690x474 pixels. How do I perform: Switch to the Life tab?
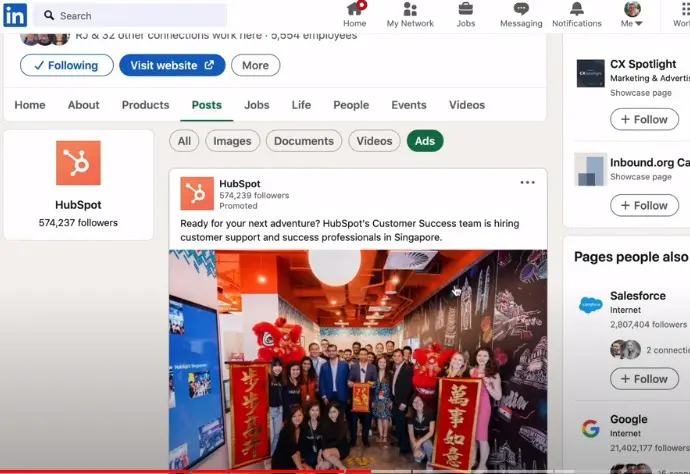click(x=301, y=105)
